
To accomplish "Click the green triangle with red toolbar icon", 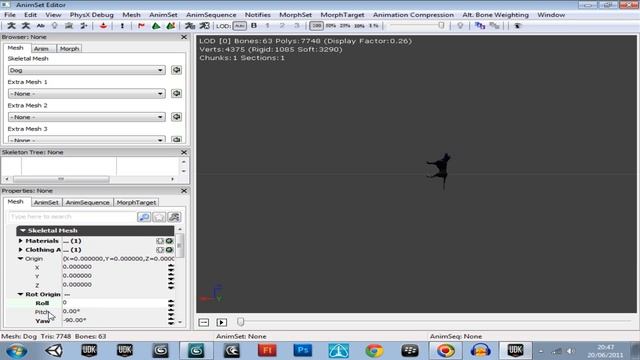I will click(x=170, y=26).
